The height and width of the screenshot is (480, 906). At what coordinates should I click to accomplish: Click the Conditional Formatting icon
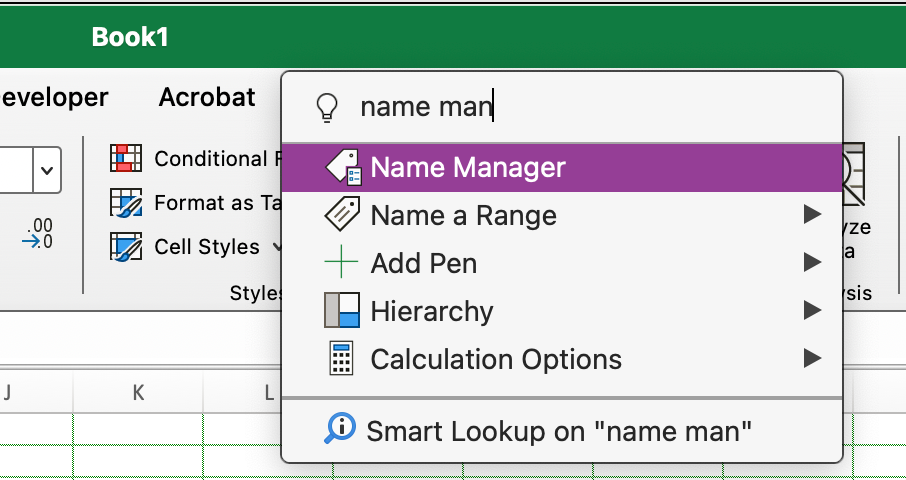point(126,158)
